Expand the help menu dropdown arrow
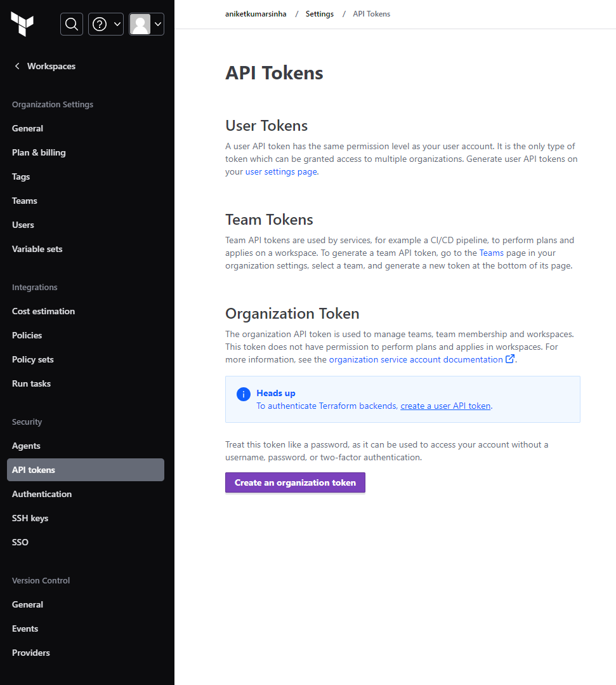The height and width of the screenshot is (685, 616). [x=117, y=24]
